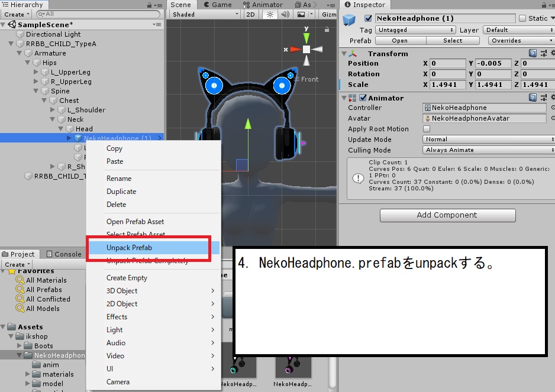
Task: Toggle scene lighting sun icon
Action: [x=270, y=15]
